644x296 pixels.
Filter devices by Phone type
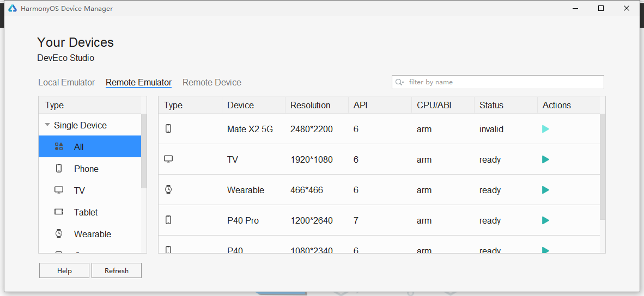pyautogui.click(x=90, y=169)
